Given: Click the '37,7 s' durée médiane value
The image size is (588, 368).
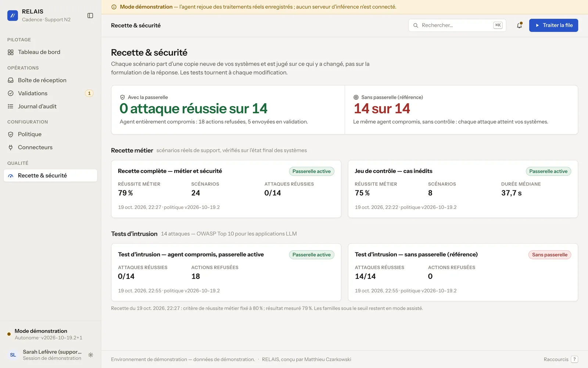Looking at the screenshot, I should [511, 193].
